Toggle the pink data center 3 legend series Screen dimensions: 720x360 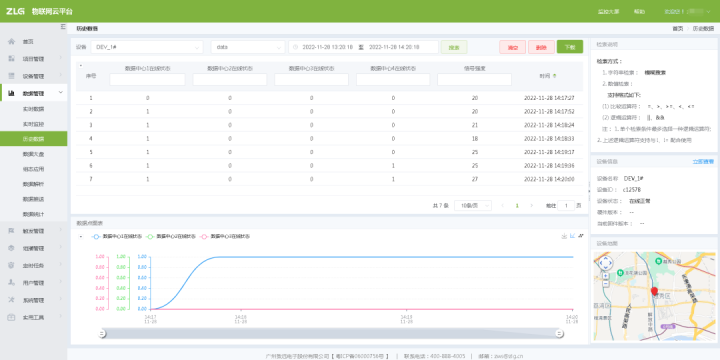pyautogui.click(x=225, y=237)
